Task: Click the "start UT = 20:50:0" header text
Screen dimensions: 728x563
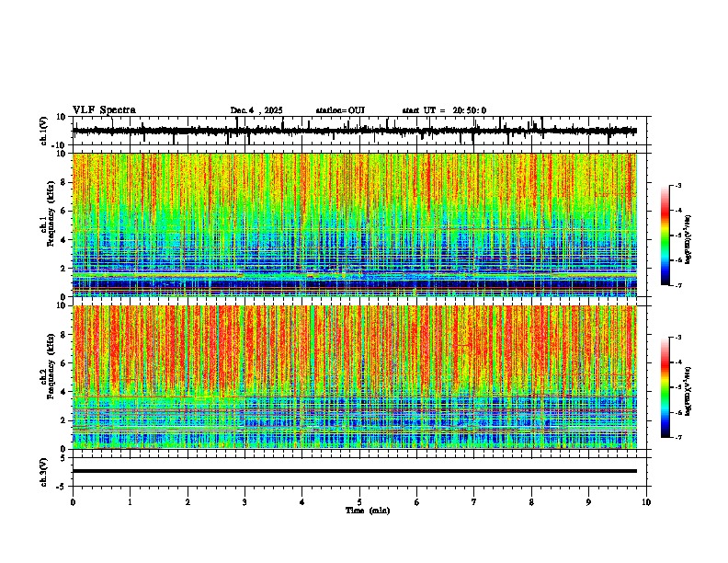Action: click(444, 110)
